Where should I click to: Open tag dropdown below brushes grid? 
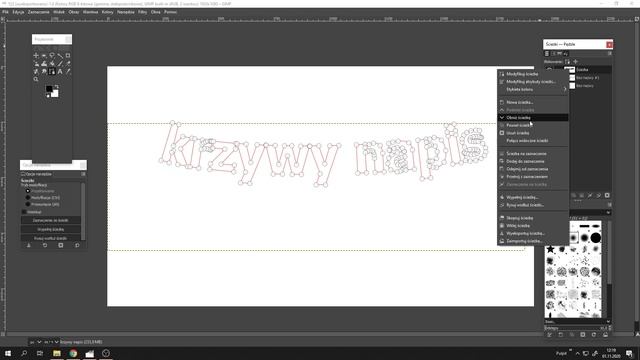tap(608, 321)
